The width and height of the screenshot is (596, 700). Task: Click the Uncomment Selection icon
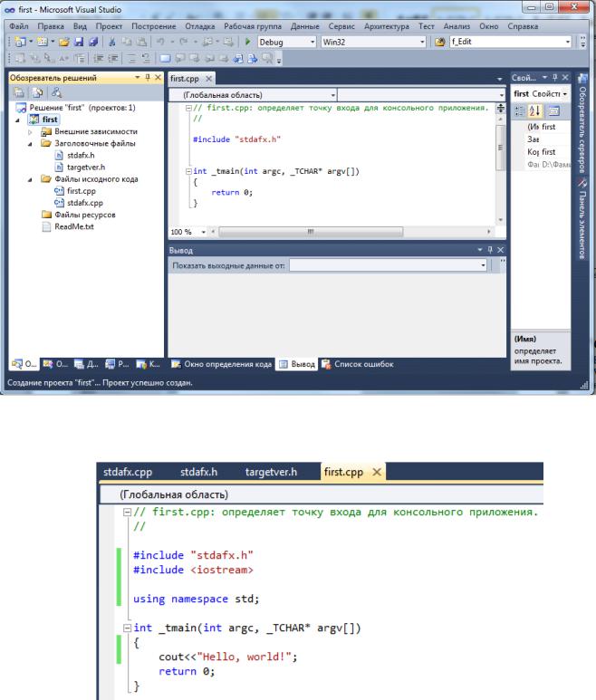coord(146,59)
